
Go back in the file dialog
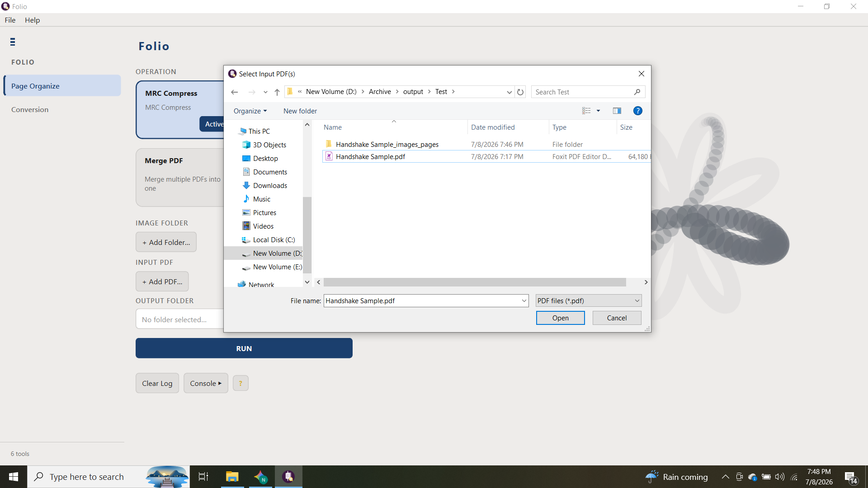click(x=234, y=92)
